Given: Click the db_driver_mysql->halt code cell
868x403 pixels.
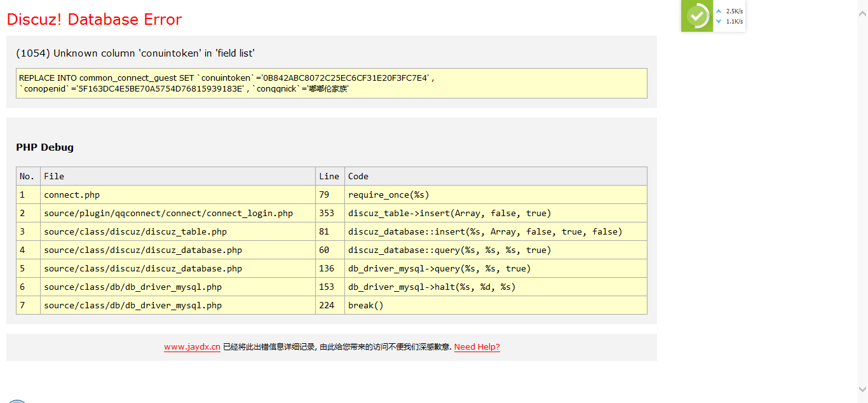Looking at the screenshot, I should coord(431,287).
